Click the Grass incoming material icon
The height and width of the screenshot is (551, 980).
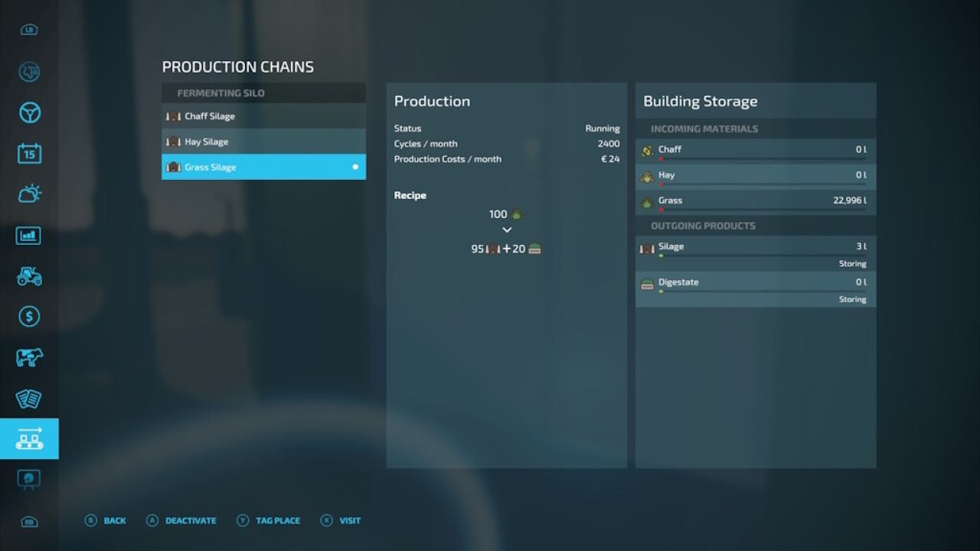click(x=647, y=203)
